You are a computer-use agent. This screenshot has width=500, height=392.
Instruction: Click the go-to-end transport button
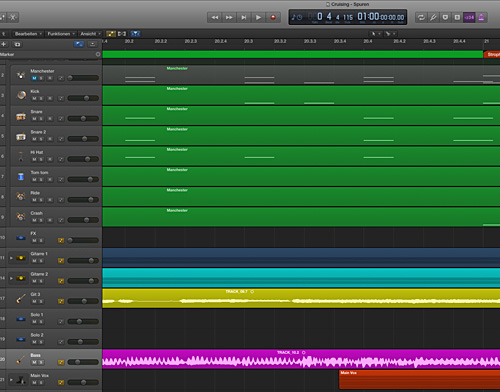(244, 17)
